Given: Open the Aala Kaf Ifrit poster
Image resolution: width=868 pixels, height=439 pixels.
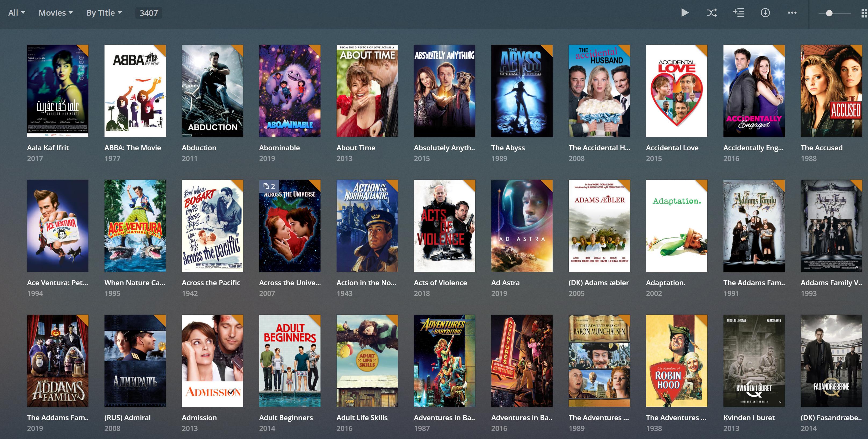Looking at the screenshot, I should (57, 91).
